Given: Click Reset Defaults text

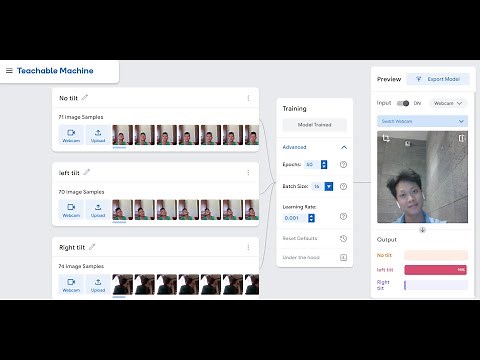Looking at the screenshot, I should click(300, 238).
